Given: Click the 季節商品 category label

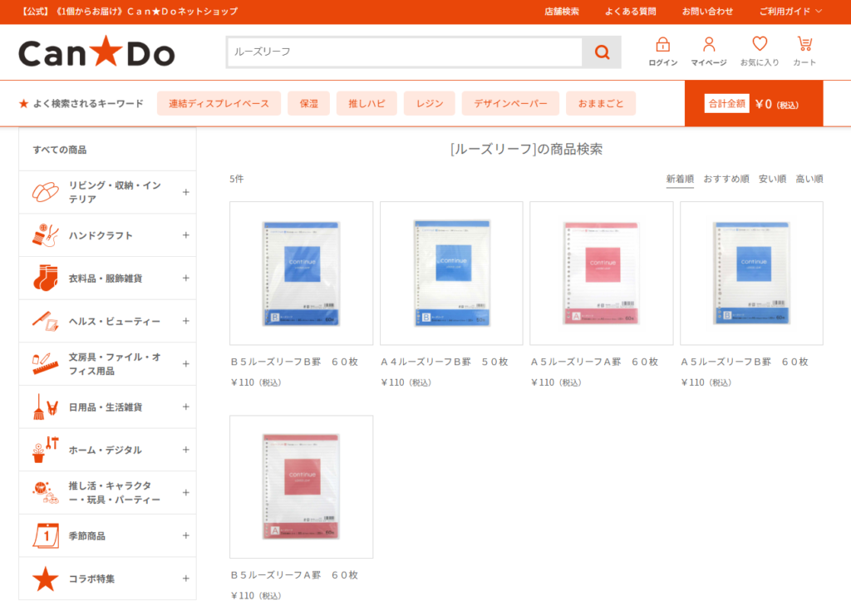Looking at the screenshot, I should tap(86, 535).
